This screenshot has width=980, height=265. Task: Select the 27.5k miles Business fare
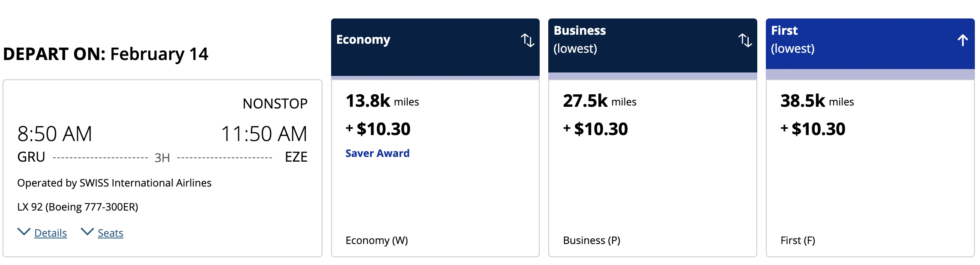pos(600,102)
